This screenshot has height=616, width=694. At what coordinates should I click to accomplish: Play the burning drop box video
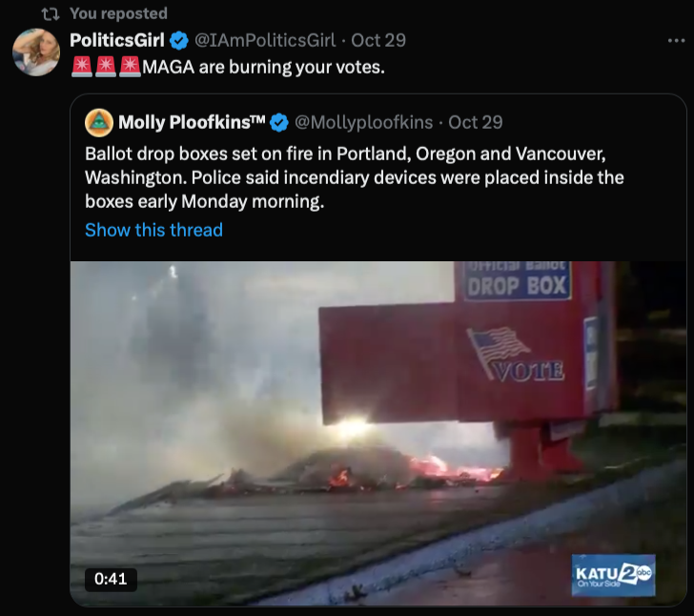[x=378, y=434]
